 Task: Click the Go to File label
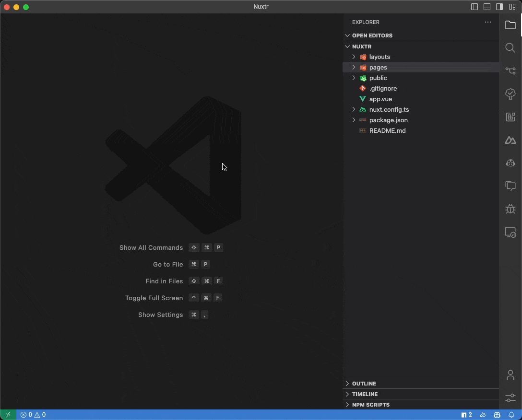click(168, 264)
